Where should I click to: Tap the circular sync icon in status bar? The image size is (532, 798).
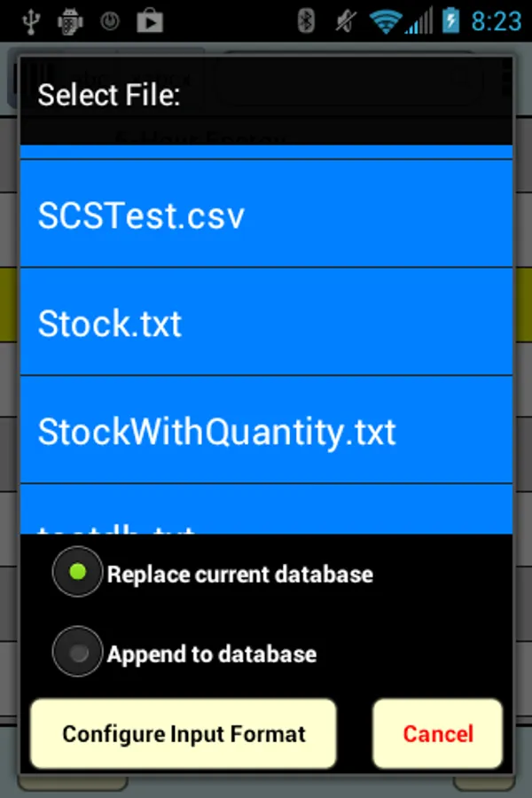pyautogui.click(x=109, y=20)
